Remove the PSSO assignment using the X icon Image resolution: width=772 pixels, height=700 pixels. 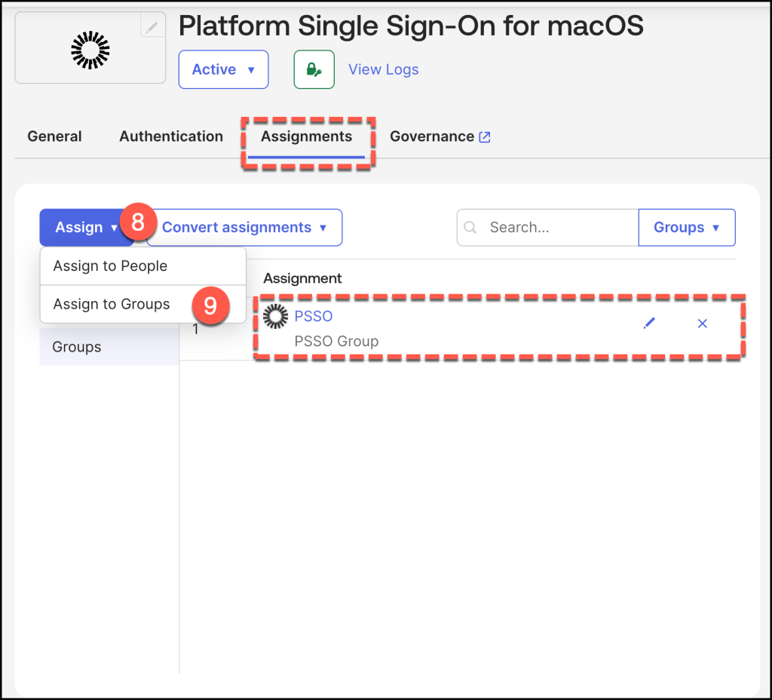tap(702, 323)
